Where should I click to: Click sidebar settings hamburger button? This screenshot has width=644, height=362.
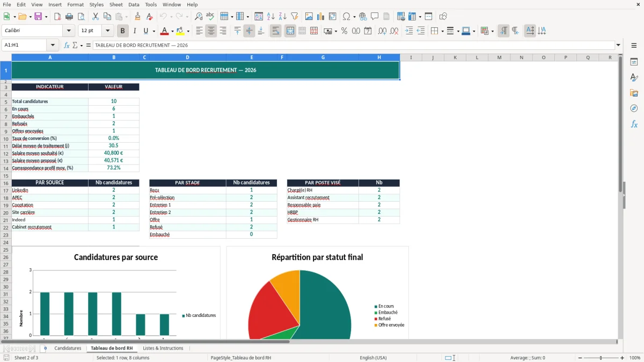coord(634,46)
